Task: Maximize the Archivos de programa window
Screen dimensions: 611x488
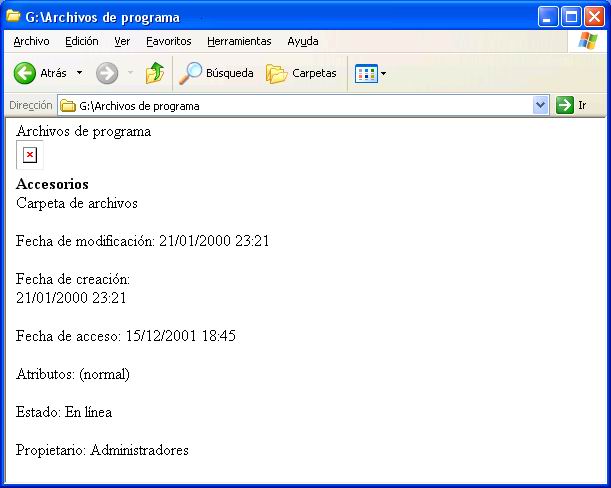Action: 571,17
